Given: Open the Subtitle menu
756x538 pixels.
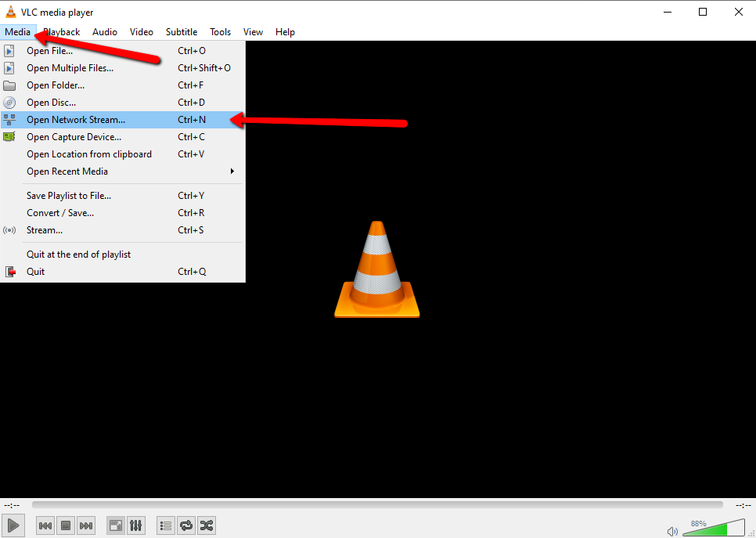Looking at the screenshot, I should pos(182,32).
